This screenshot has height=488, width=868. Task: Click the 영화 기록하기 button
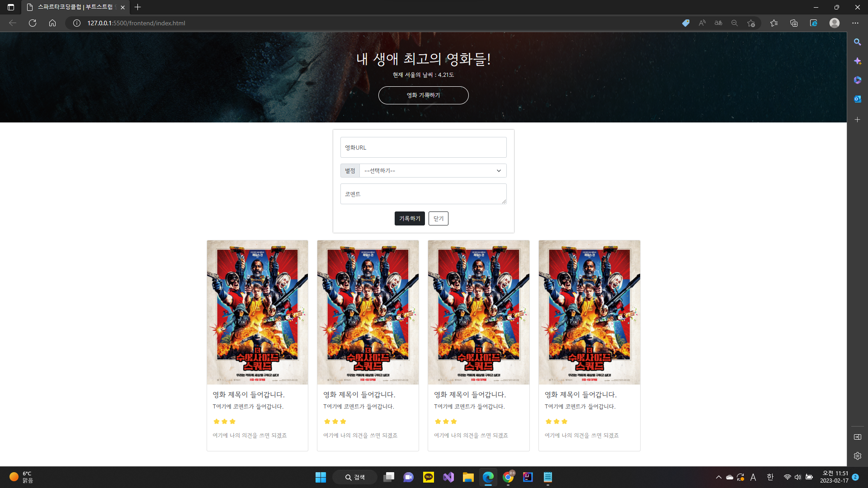click(x=423, y=95)
